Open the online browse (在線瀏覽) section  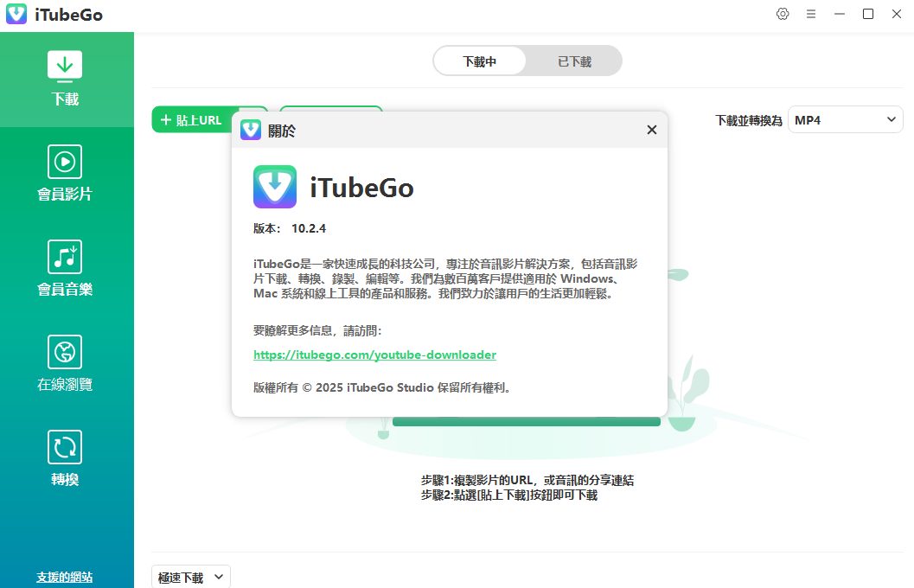coord(65,364)
